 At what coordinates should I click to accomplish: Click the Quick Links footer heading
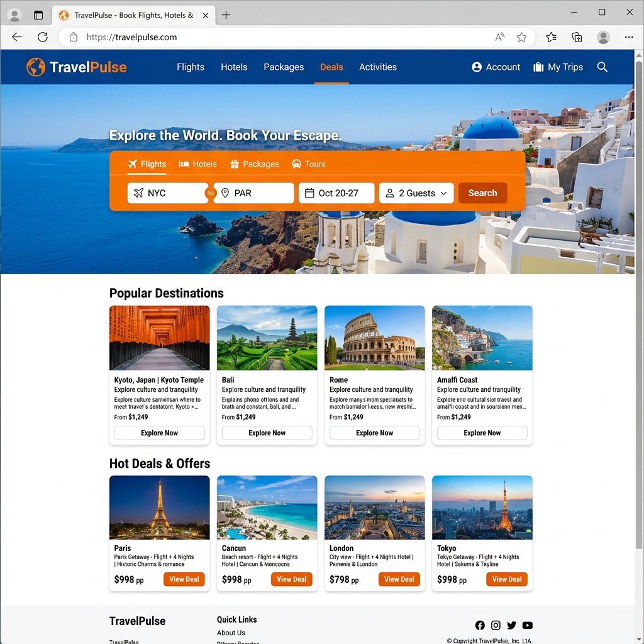(x=237, y=619)
